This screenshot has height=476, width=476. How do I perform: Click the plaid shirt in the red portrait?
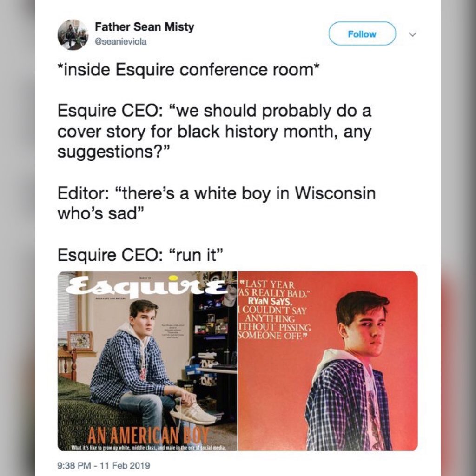pos(335,404)
